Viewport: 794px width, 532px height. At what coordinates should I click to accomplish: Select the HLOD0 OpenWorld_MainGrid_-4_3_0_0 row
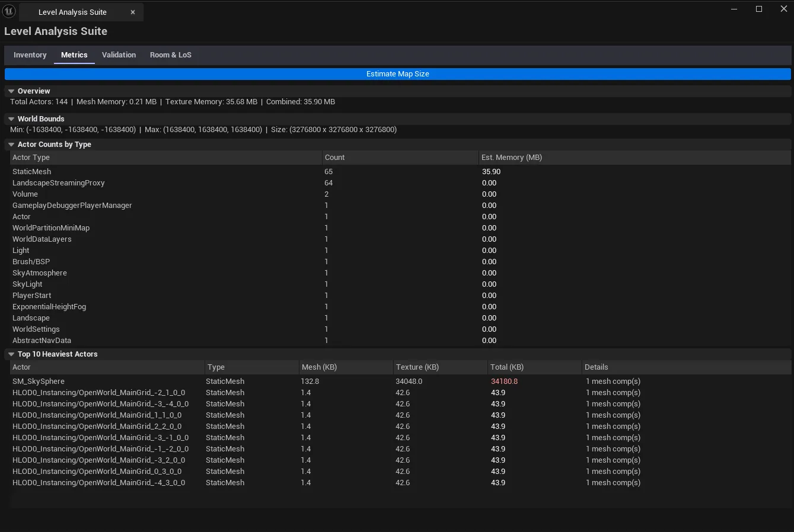pyautogui.click(x=400, y=483)
